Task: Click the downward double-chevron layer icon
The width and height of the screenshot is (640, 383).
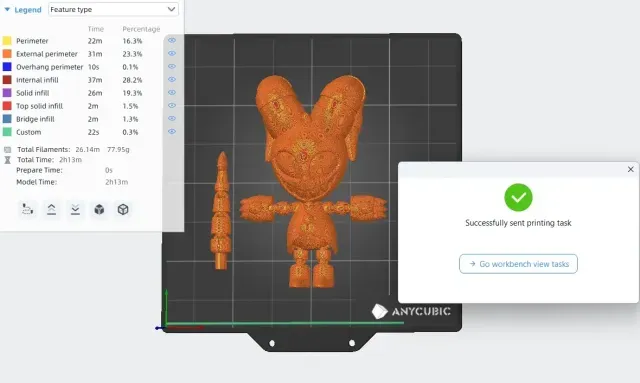Action: tap(75, 209)
